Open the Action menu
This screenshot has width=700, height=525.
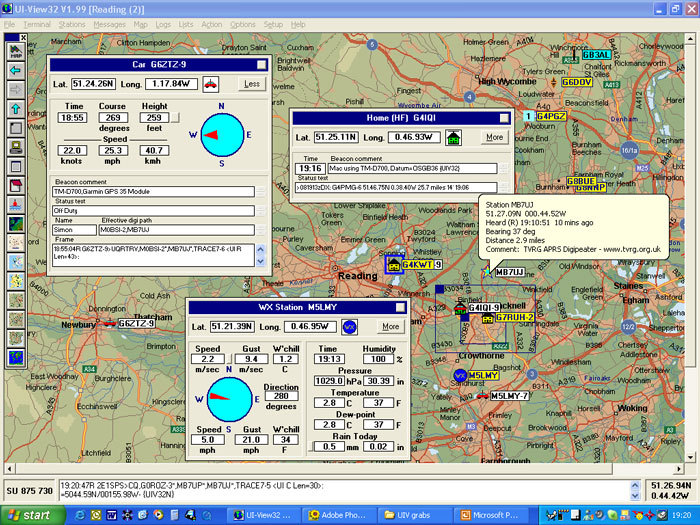pos(212,25)
